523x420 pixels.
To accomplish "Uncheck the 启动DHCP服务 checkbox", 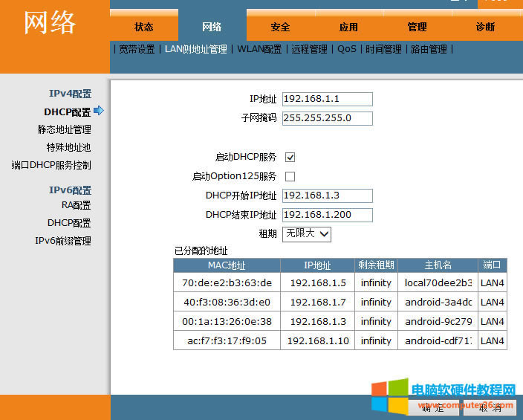I will pos(290,158).
